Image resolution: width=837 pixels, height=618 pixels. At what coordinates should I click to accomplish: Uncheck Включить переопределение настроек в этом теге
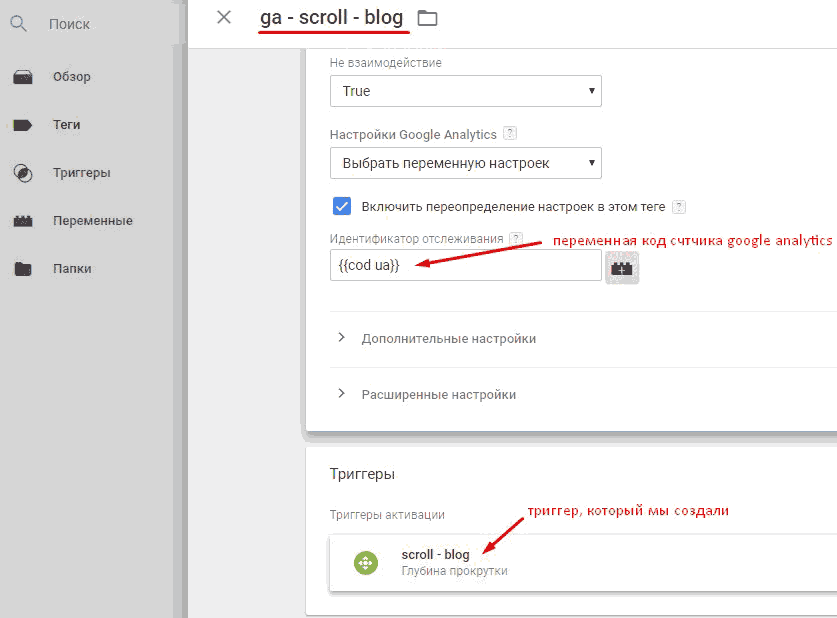[x=342, y=206]
